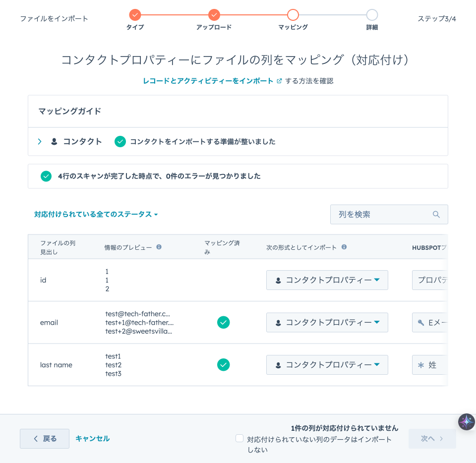Viewport: 476px width, 463px height.
Task: Click the 次へ button
Action: point(432,439)
